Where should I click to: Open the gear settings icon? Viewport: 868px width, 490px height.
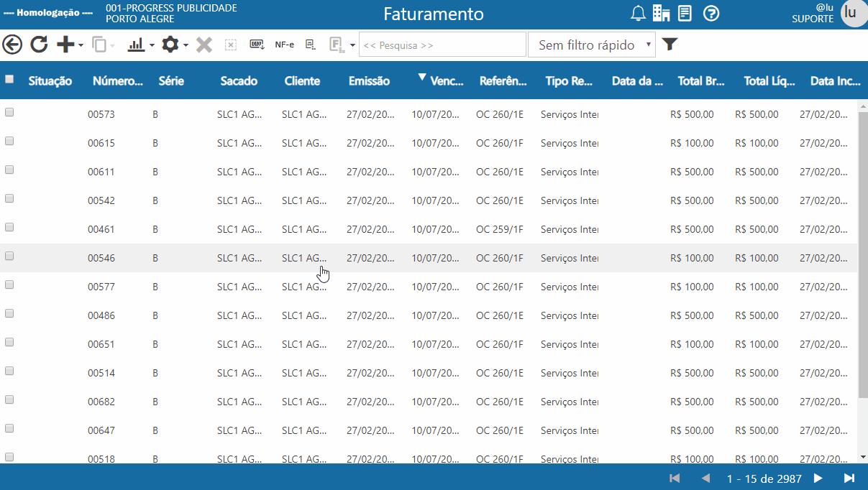(170, 45)
